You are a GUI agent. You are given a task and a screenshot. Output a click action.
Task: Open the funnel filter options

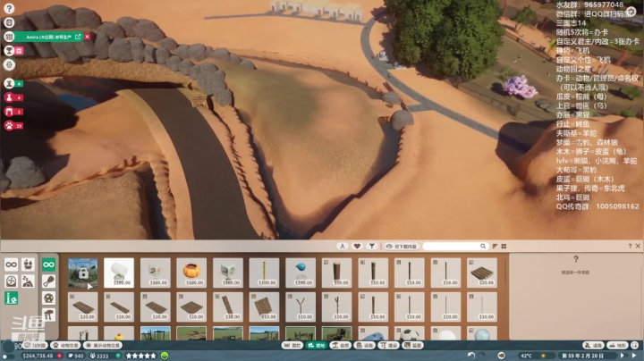point(372,246)
